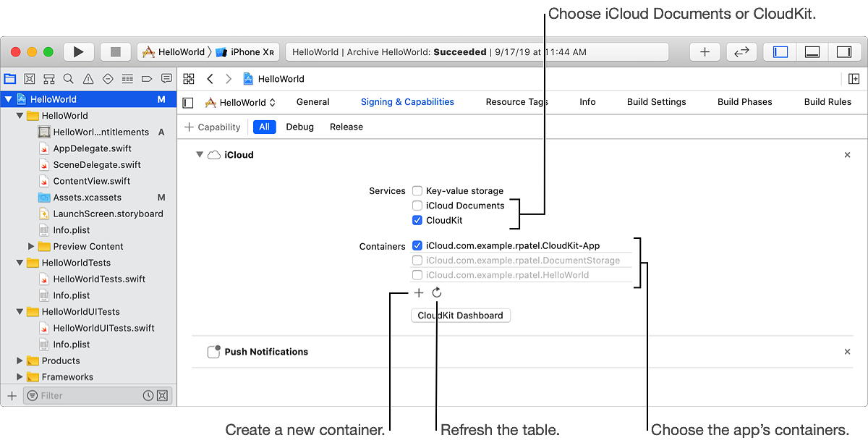The image size is (868, 443).
Task: Expand the Preview Content folder
Action: [31, 246]
